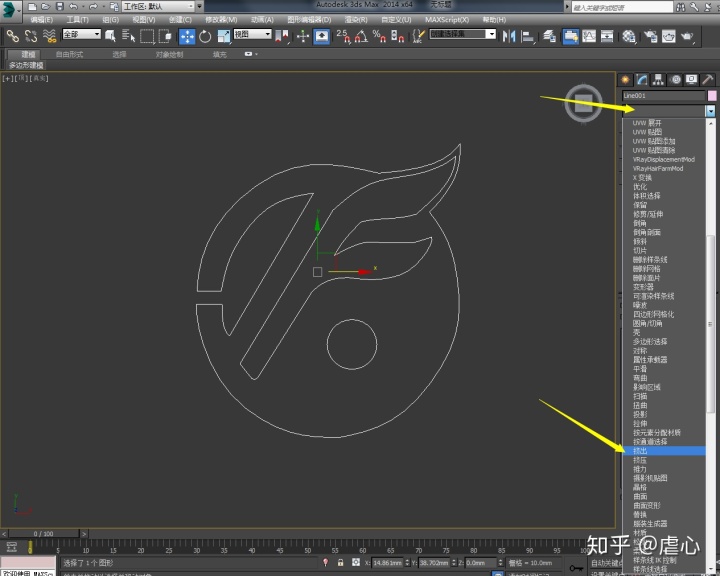Open the Utilities hammer panel tab
This screenshot has height=576, width=720.
(x=708, y=79)
